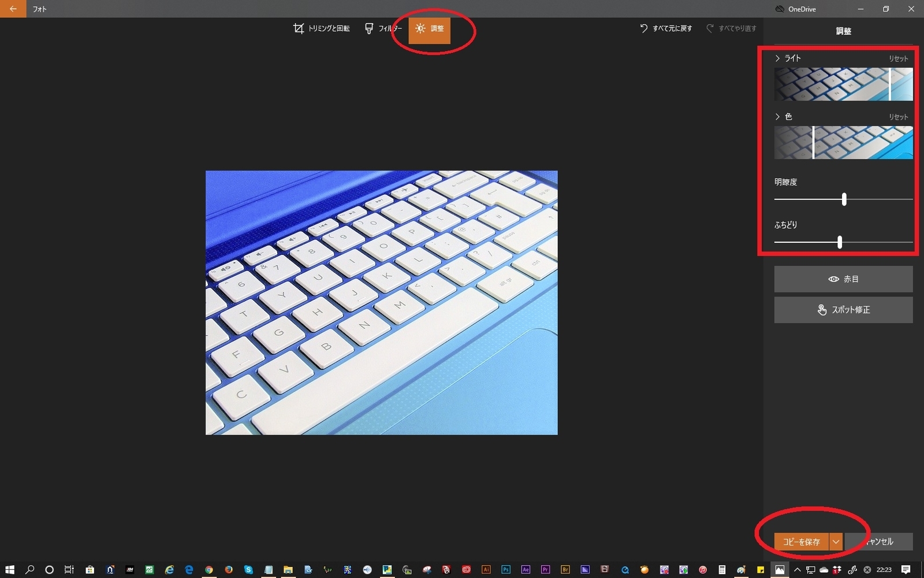Screen dimensions: 924x578
Task: Launch Internet Explorer from taskbar
Action: (x=169, y=570)
